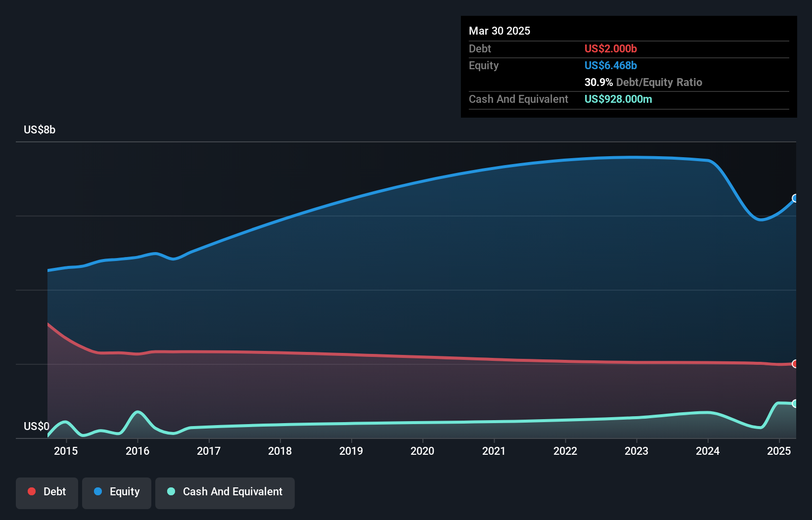
Task: Toggle the Debt legend button
Action: click(47, 493)
